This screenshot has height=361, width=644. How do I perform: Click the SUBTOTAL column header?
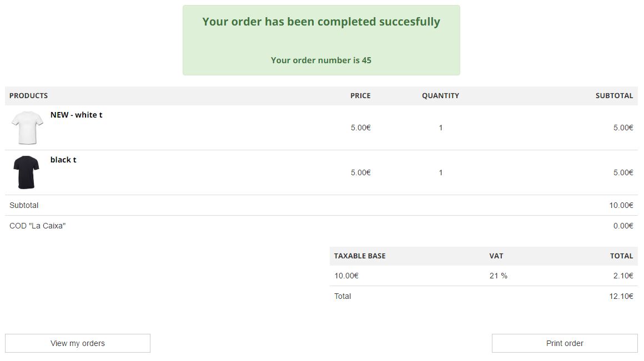[615, 95]
